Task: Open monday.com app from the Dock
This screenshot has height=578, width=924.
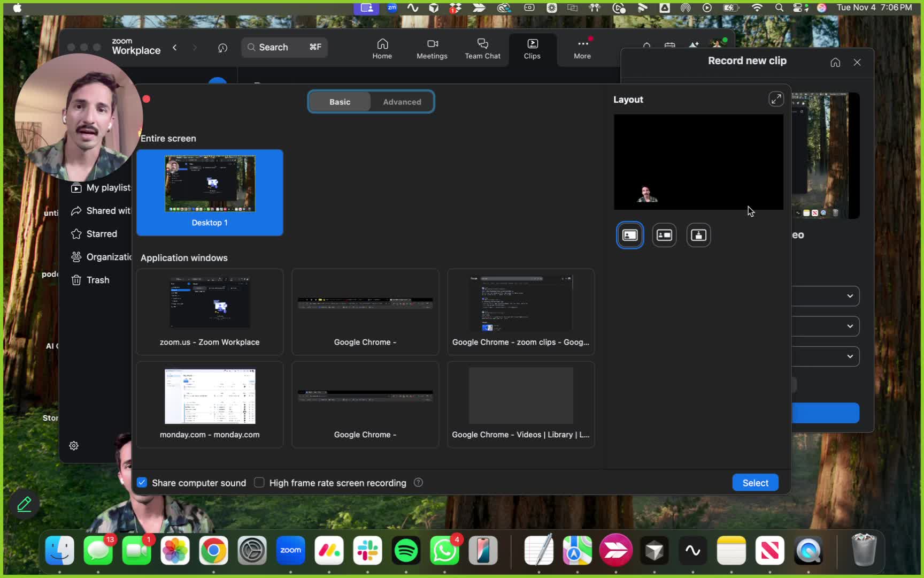Action: [x=329, y=550]
